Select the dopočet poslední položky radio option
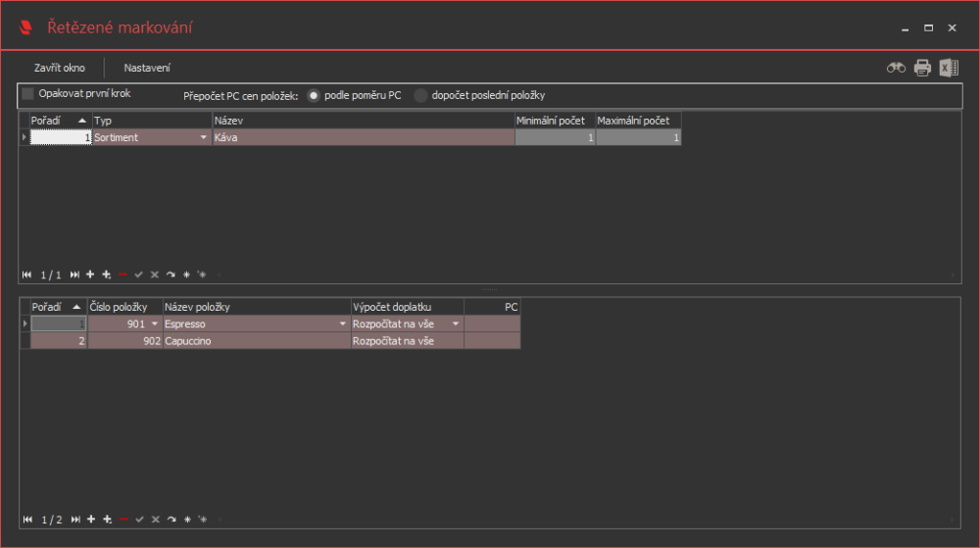This screenshot has width=980, height=548. click(x=420, y=96)
